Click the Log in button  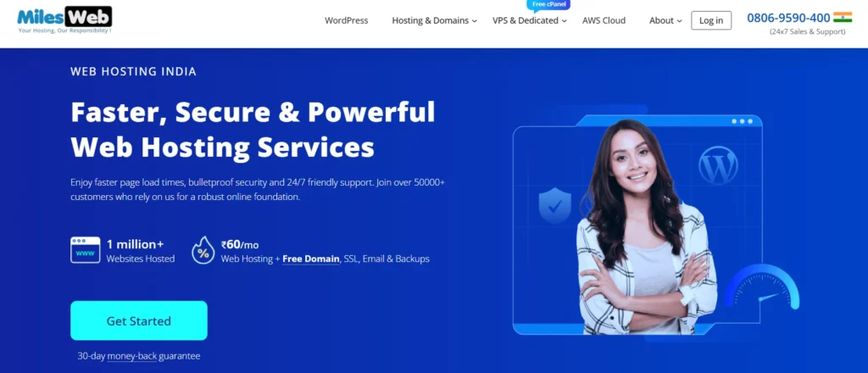[x=711, y=20]
